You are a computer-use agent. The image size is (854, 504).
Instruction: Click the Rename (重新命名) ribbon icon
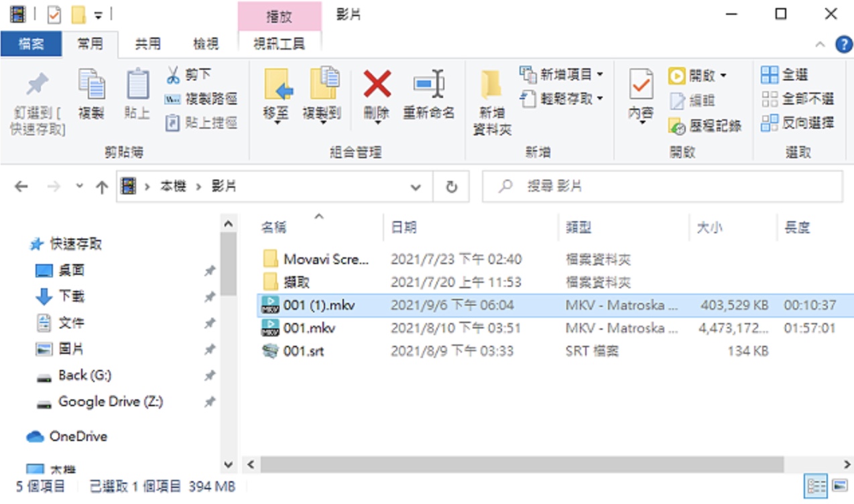[x=428, y=84]
